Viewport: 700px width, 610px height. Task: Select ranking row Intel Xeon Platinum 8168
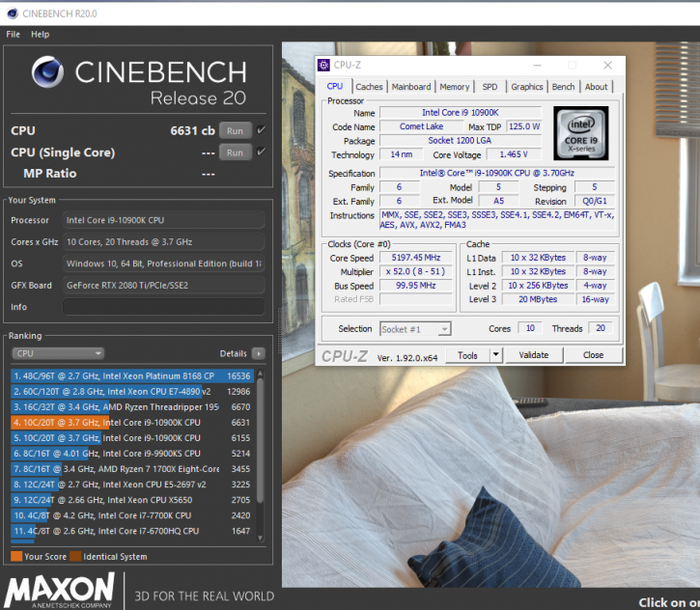[132, 375]
